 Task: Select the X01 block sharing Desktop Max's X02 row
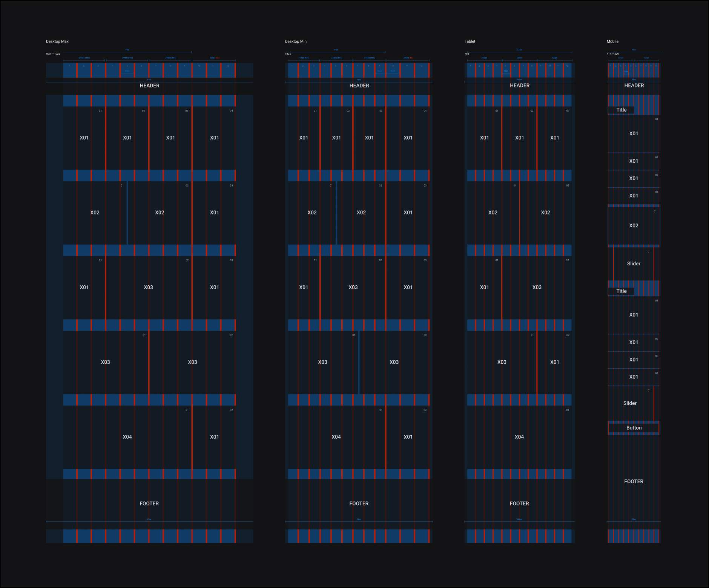click(214, 213)
